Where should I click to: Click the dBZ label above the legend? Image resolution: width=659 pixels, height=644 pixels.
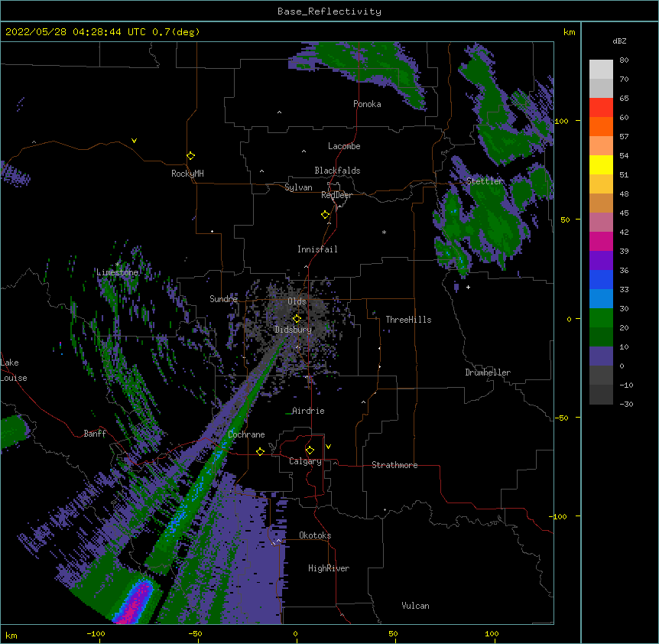619,41
